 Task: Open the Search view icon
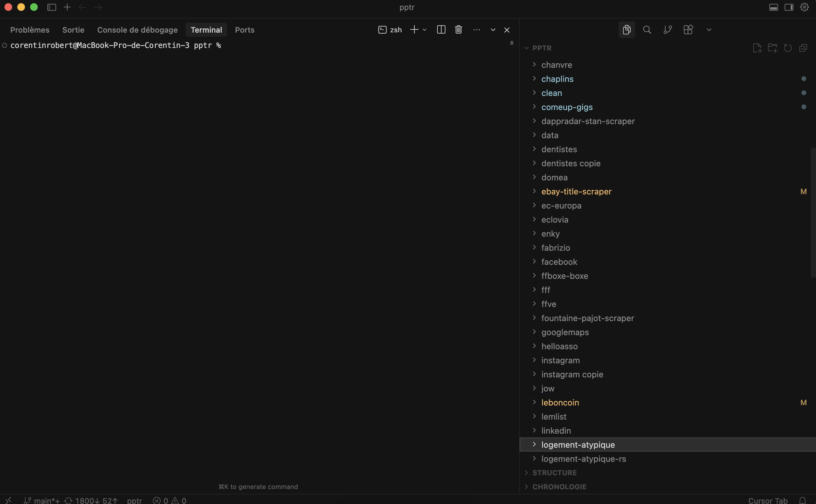[647, 30]
